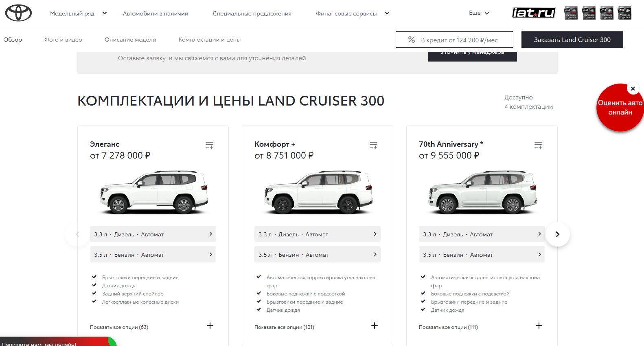644x346 pixels.
Task: Show all 101 options for Комфорт +
Action: coord(284,327)
